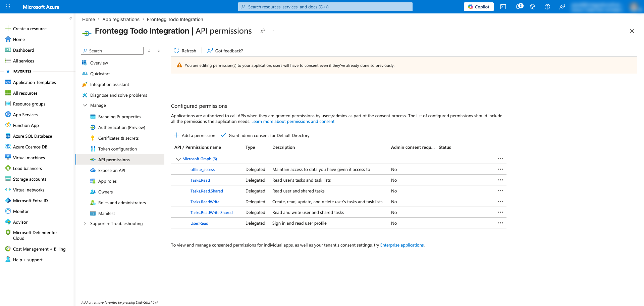Viewport: 644px width, 306px height.
Task: Go to App registrations breadcrumb
Action: (121, 19)
